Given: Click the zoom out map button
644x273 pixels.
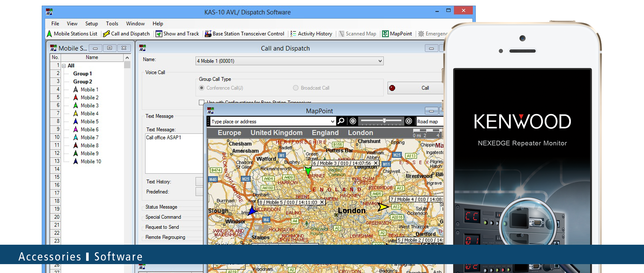Looking at the screenshot, I should coord(353,121).
